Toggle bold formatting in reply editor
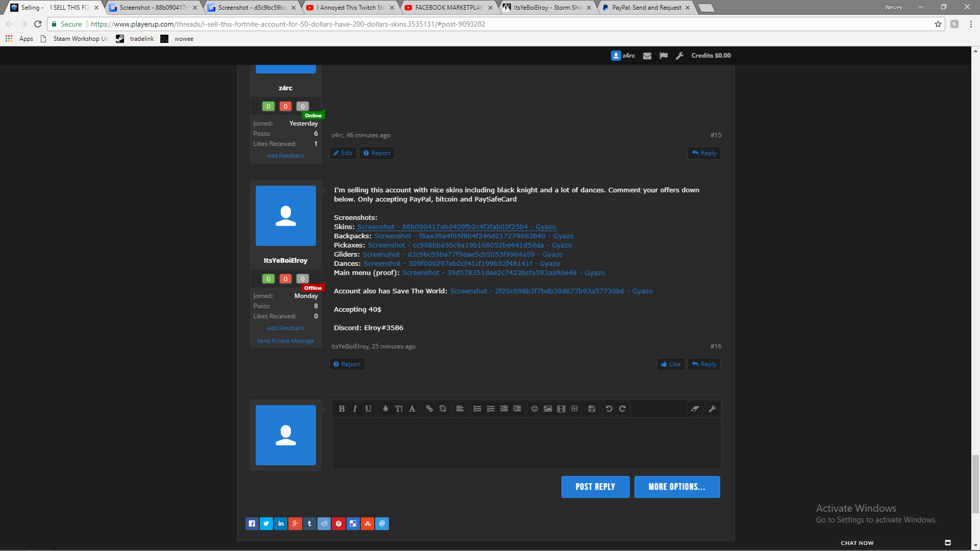 click(x=341, y=409)
